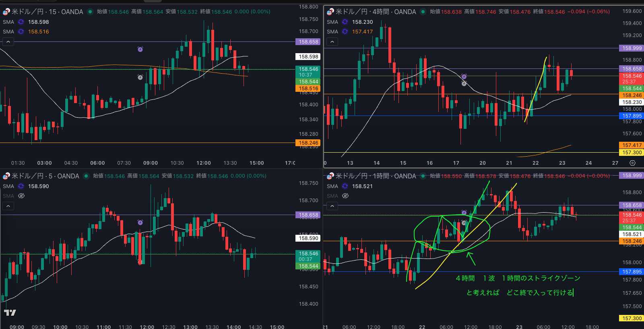Open chart settings gear on 4-hour chart

pos(632,163)
